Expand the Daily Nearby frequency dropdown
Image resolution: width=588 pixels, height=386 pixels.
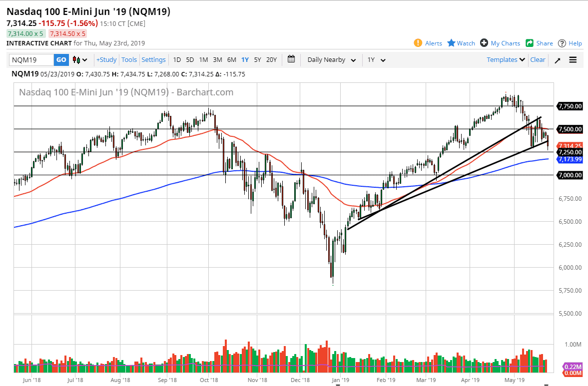331,60
